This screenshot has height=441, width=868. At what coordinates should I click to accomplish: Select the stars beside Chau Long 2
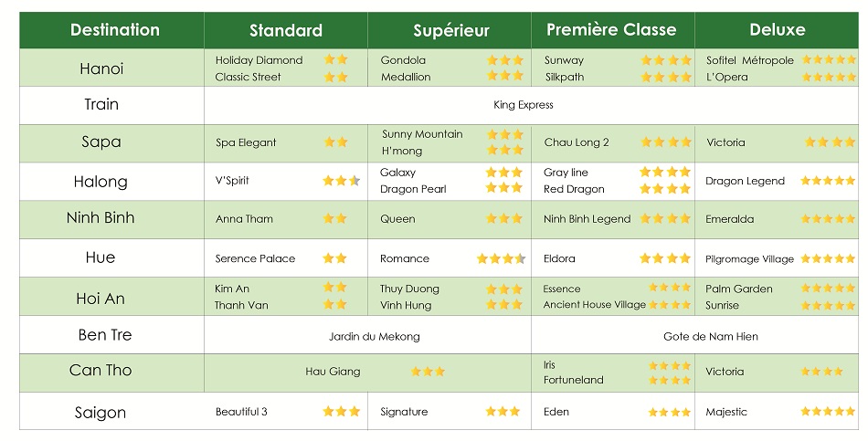666,142
